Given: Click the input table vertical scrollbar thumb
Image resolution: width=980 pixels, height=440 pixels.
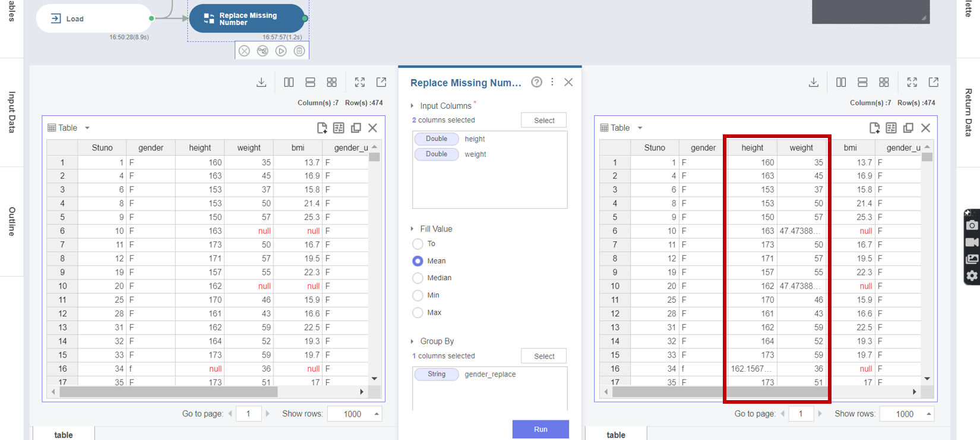Looking at the screenshot, I should coord(374,157).
